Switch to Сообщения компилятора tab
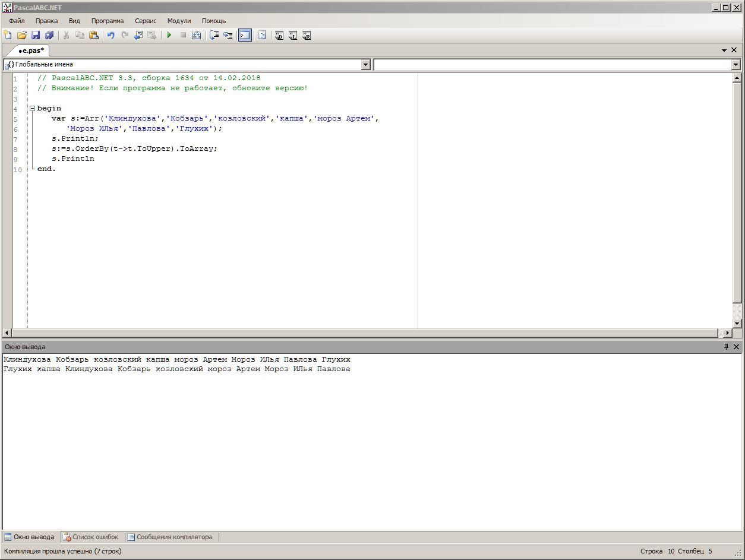Image resolution: width=745 pixels, height=560 pixels. pyautogui.click(x=170, y=537)
